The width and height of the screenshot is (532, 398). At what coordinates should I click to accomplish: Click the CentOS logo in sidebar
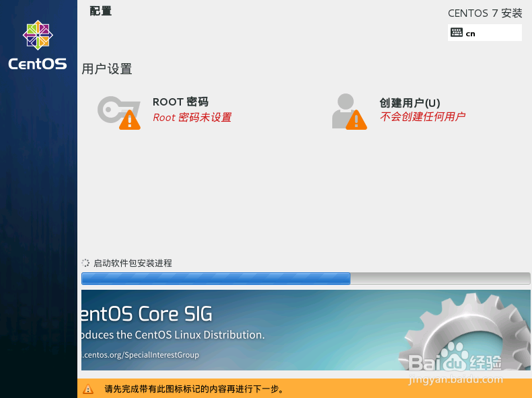pyautogui.click(x=38, y=35)
